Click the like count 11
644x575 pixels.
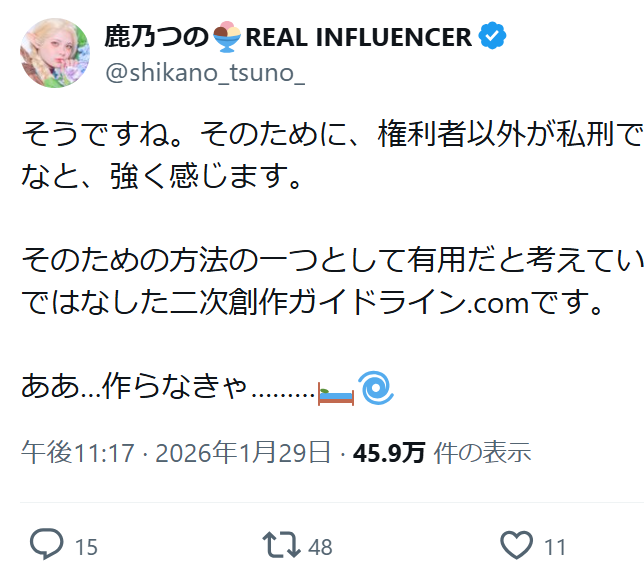coord(555,547)
